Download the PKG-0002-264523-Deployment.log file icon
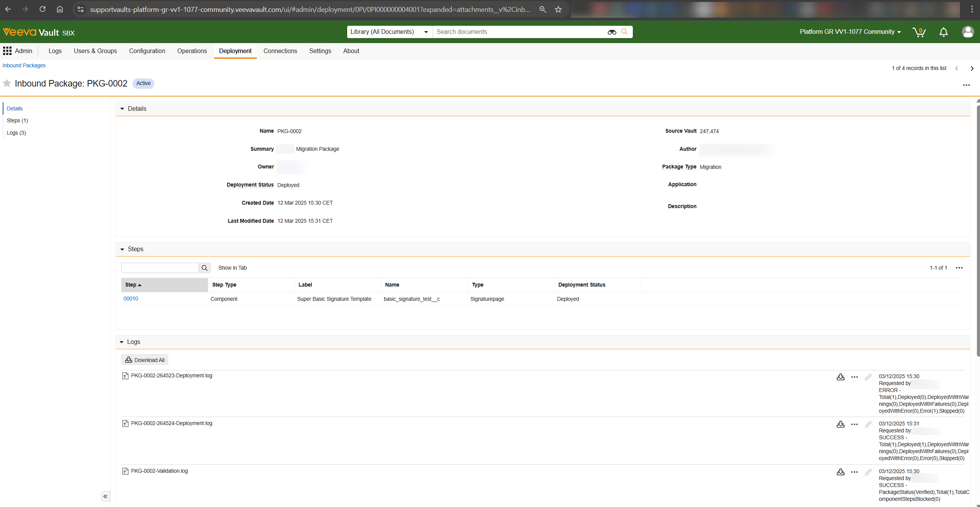The width and height of the screenshot is (980, 507). [x=841, y=377]
